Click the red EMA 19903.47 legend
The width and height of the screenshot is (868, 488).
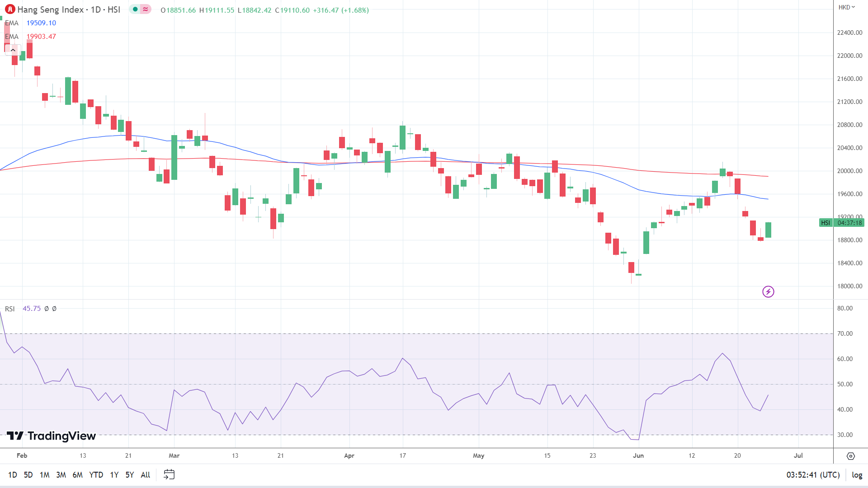coord(30,37)
